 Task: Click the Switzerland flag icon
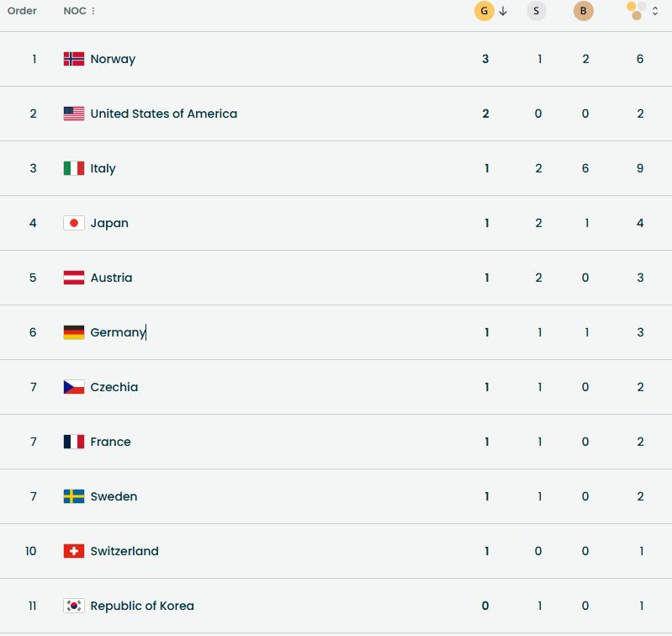point(74,551)
